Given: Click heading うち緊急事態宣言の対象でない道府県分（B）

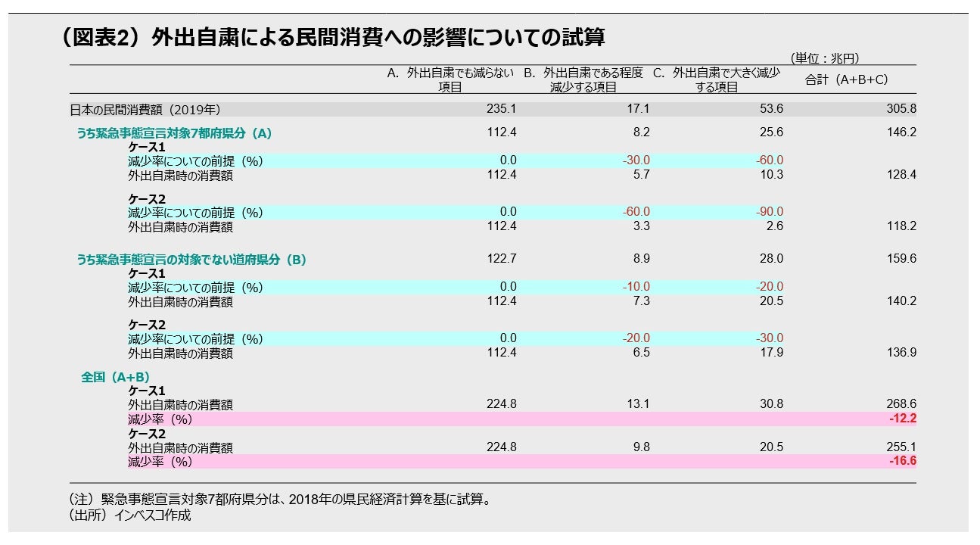Looking at the screenshot, I should point(191,260).
